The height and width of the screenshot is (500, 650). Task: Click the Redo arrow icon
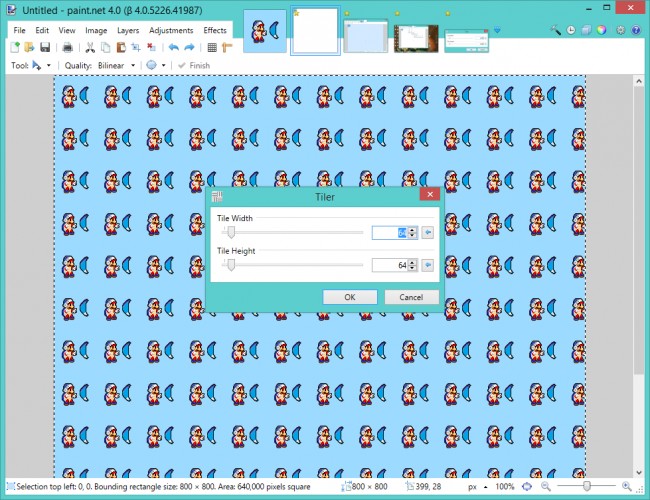[189, 47]
